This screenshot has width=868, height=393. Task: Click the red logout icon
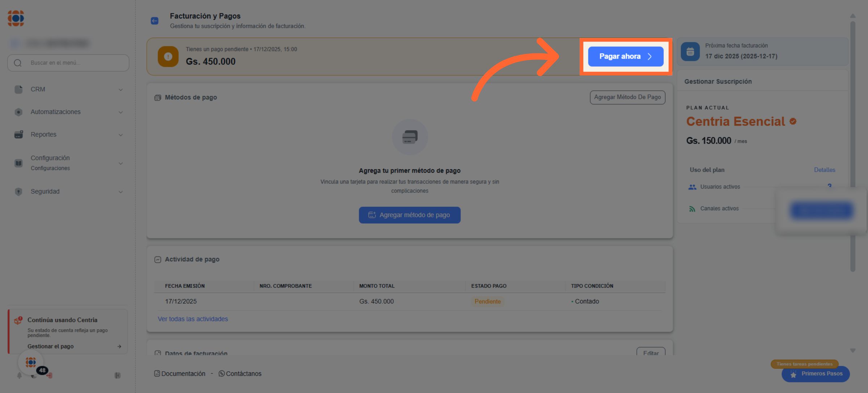(50, 376)
